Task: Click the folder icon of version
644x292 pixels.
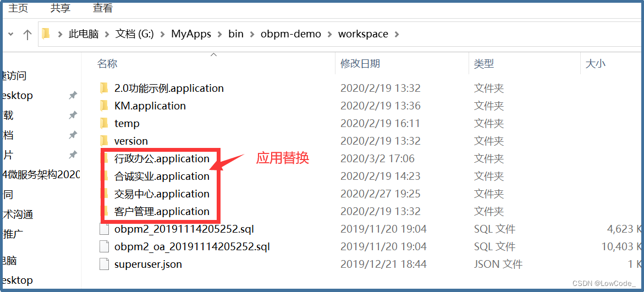Action: tap(104, 141)
